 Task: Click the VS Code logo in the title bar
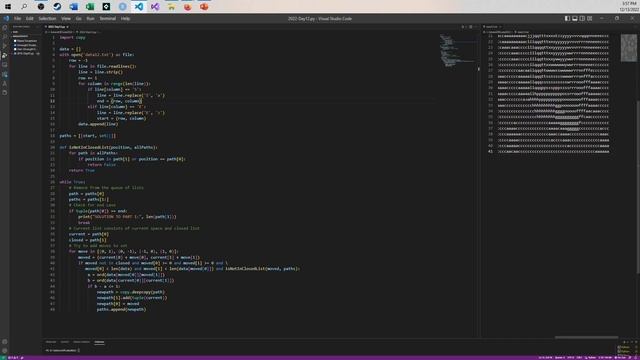(6, 18)
